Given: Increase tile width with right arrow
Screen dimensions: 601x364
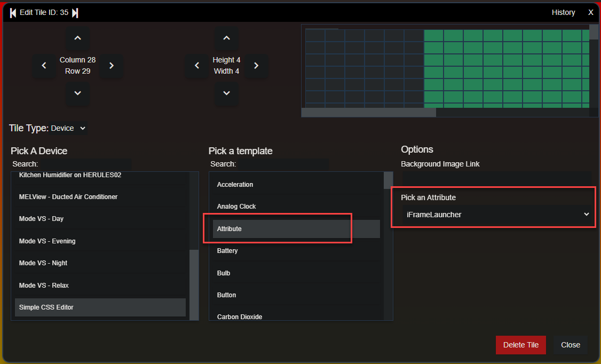Looking at the screenshot, I should pos(256,66).
